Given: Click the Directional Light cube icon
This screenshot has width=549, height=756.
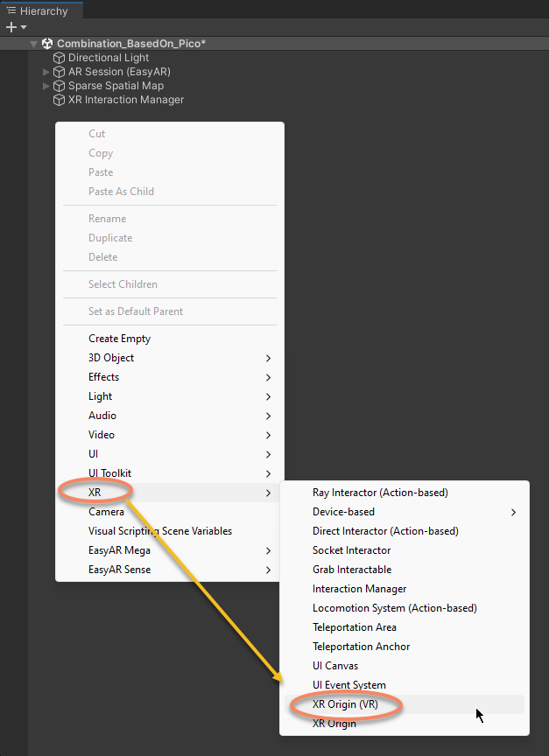Looking at the screenshot, I should coord(60,58).
